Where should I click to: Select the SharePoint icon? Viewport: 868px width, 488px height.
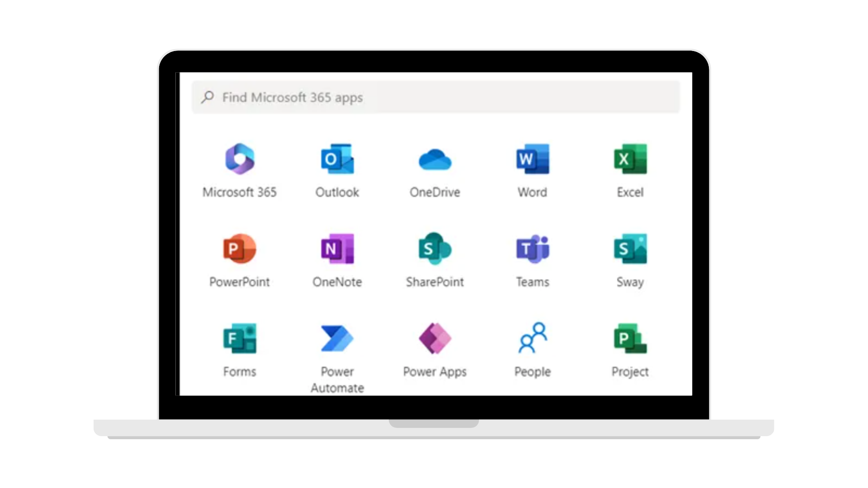click(435, 249)
